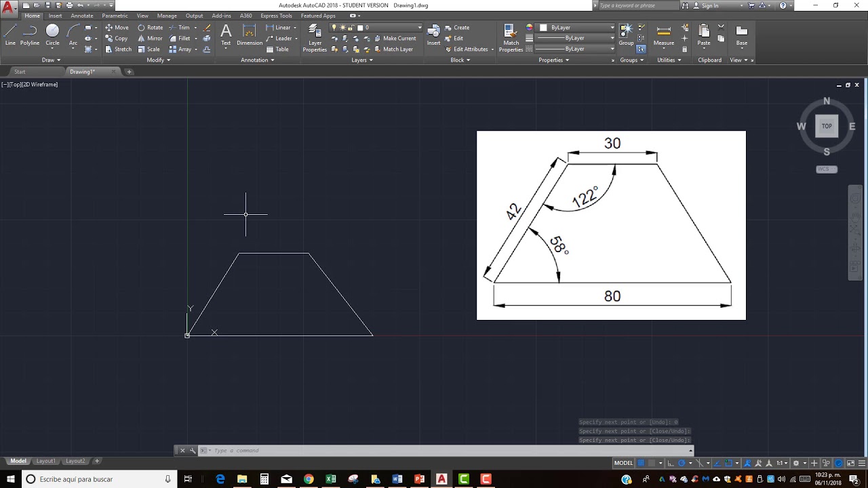Open Excel from the Windows taskbar
Viewport: 868px width, 488px height.
330,479
